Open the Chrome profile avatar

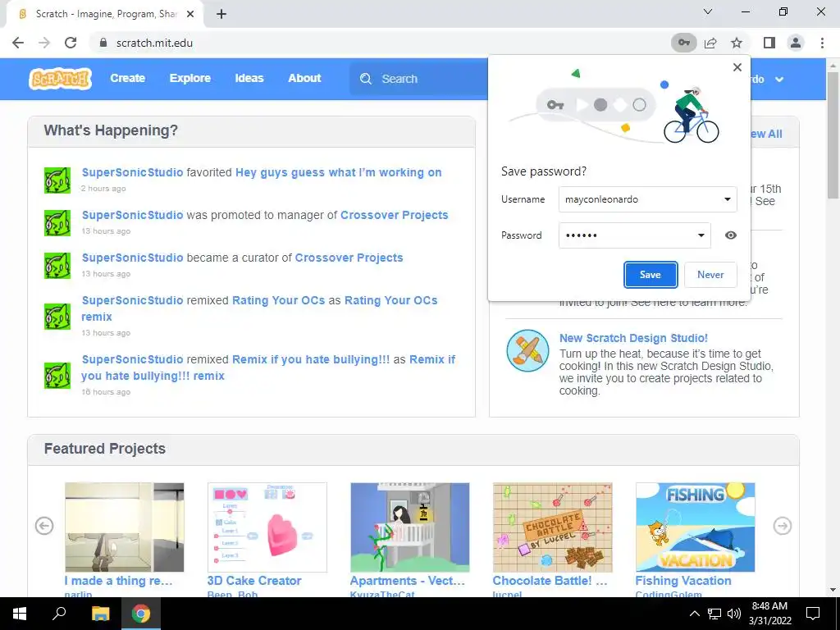pos(796,43)
